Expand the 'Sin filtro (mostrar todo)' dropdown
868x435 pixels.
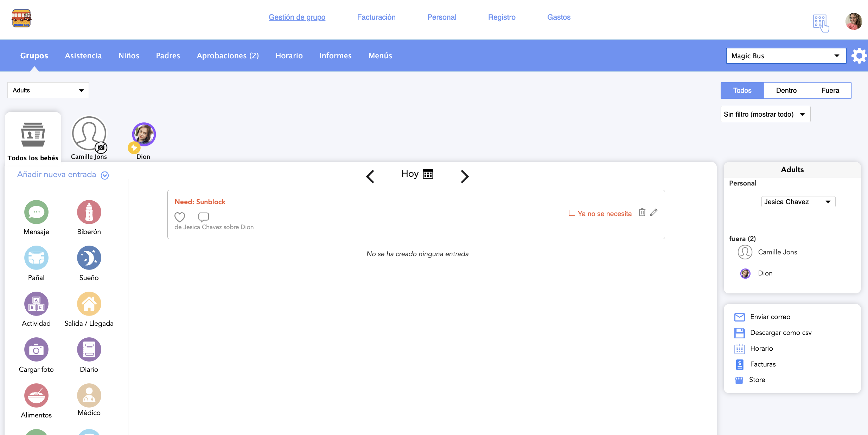(x=765, y=114)
